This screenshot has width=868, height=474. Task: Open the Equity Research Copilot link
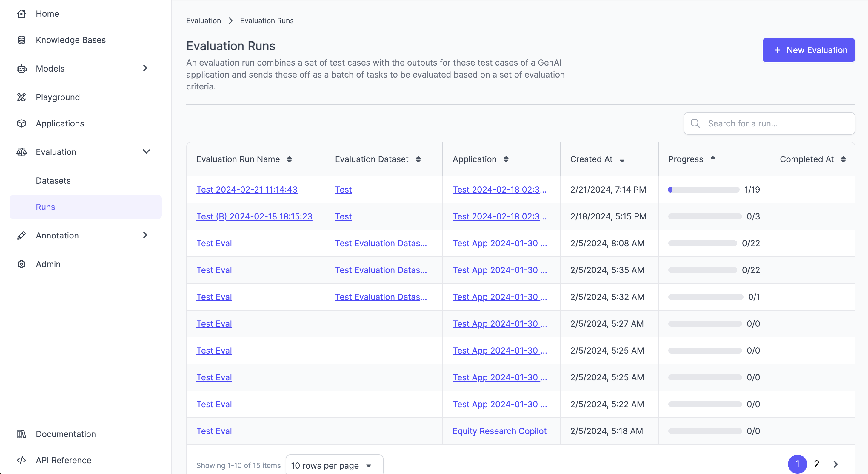click(x=499, y=431)
